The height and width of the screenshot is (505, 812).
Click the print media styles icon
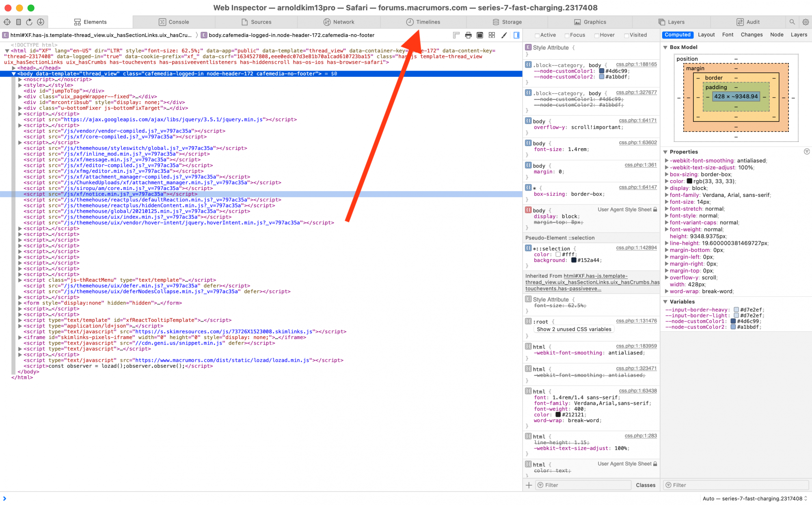pos(468,35)
